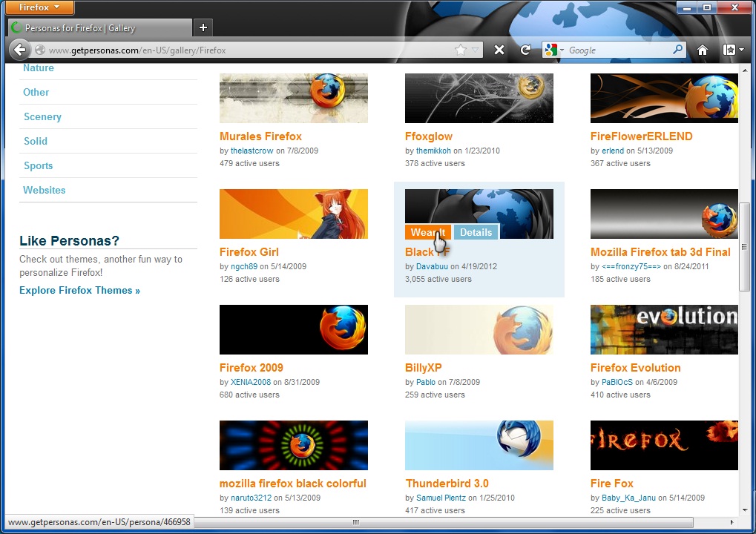Click the Murales Firefox title link
The image size is (756, 534).
260,136
